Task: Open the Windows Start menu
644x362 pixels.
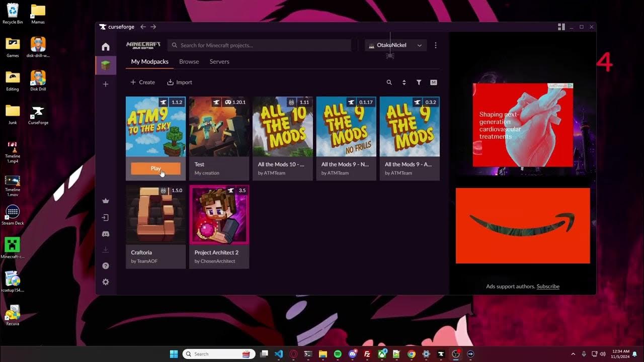Action: point(174,354)
